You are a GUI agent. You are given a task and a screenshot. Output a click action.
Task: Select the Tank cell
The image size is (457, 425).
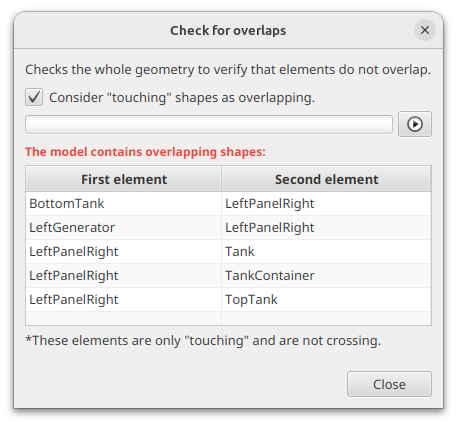point(326,252)
